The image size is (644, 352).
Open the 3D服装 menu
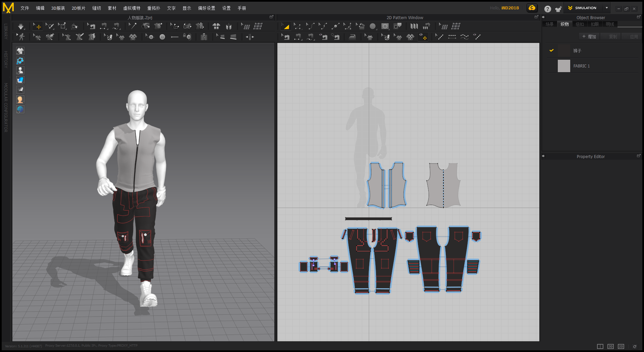[x=58, y=8]
